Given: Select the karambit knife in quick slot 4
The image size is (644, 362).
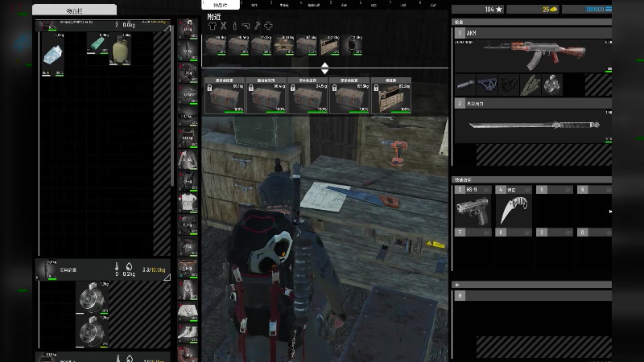Looking at the screenshot, I should [x=514, y=211].
